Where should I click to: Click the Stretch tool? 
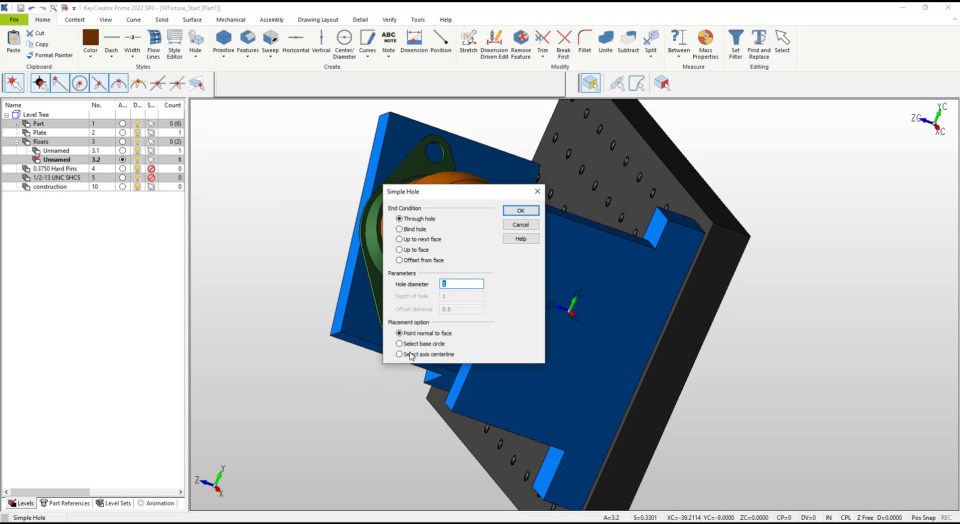468,41
